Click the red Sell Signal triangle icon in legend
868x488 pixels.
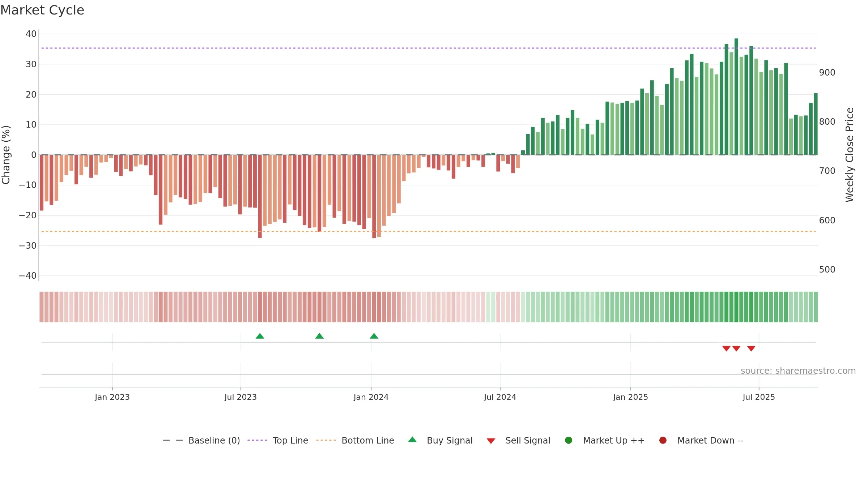point(491,441)
